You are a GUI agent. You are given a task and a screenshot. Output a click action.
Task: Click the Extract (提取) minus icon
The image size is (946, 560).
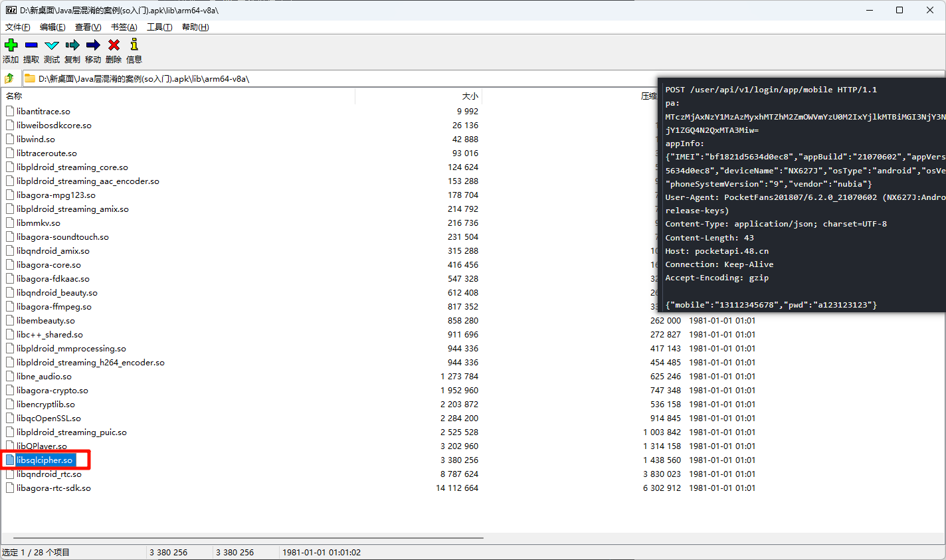point(31,45)
